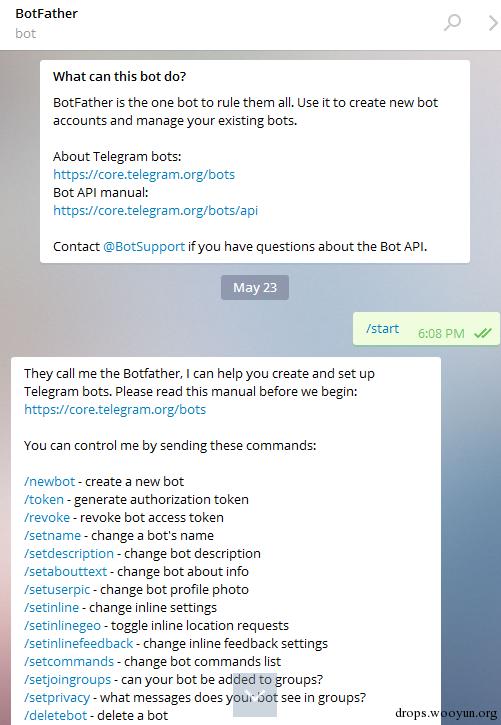Click the /newbot command

point(49,481)
